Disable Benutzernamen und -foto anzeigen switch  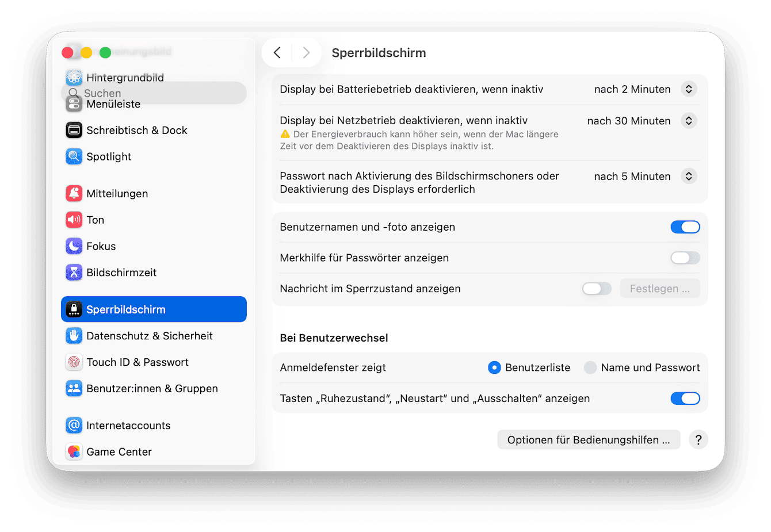(685, 227)
